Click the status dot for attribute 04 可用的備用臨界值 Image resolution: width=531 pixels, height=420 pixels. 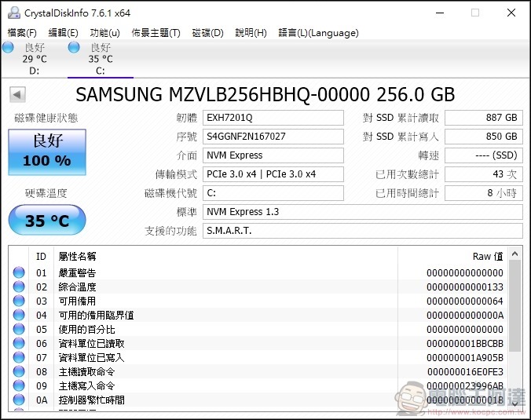tap(19, 315)
